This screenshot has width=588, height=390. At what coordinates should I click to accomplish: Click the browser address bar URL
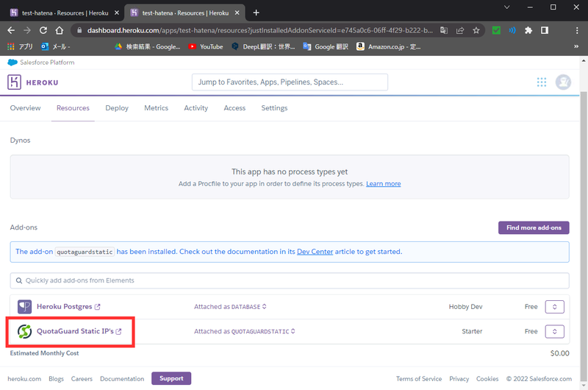(259, 30)
